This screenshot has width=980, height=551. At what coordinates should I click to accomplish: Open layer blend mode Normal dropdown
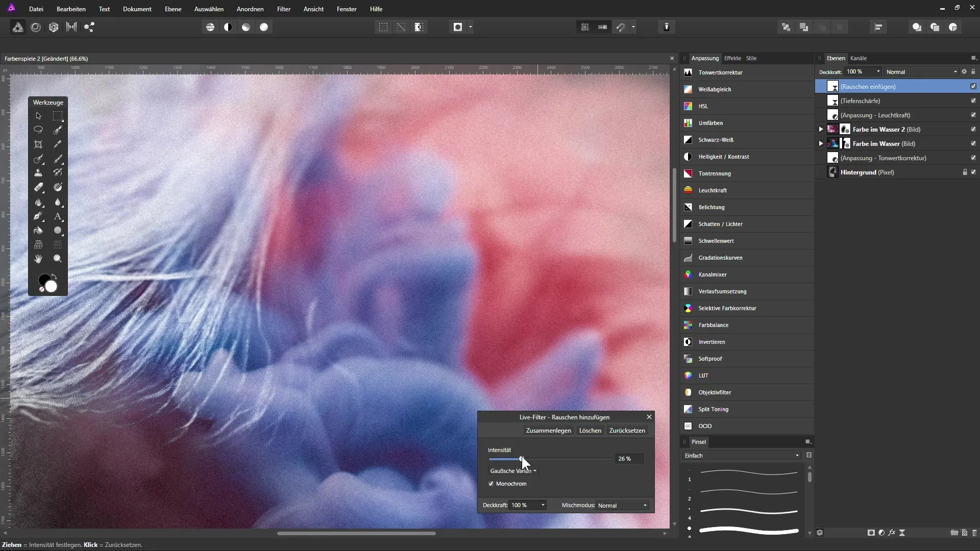click(x=922, y=72)
